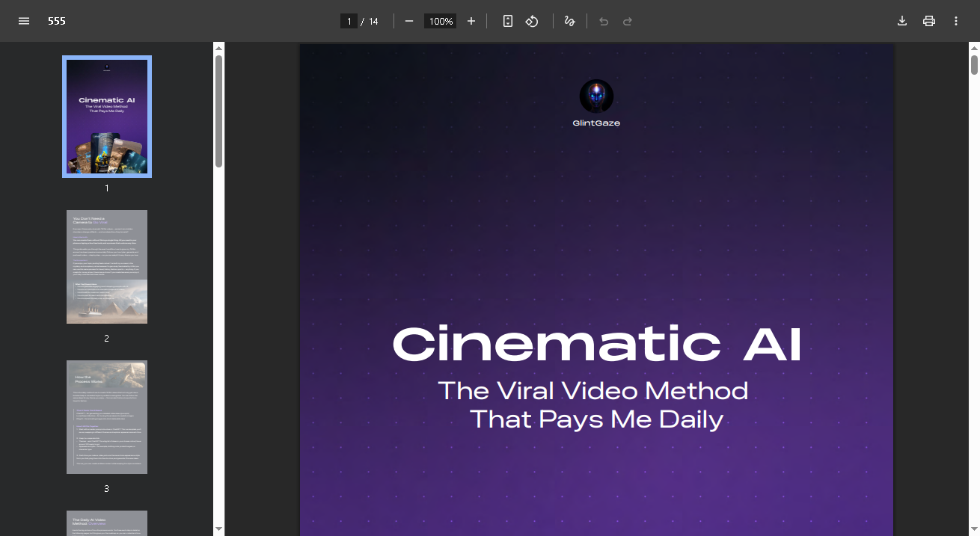This screenshot has width=980, height=536.
Task: Download the PDF file
Action: coord(902,21)
